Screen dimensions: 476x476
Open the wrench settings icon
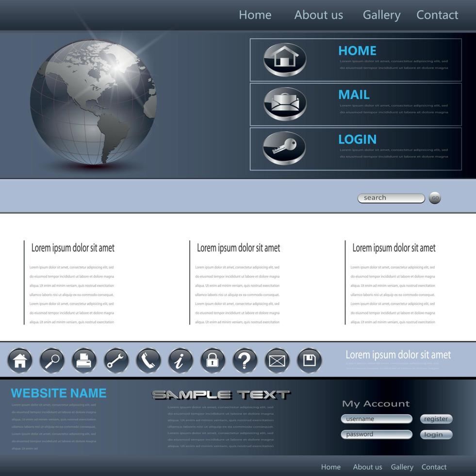pos(116,360)
